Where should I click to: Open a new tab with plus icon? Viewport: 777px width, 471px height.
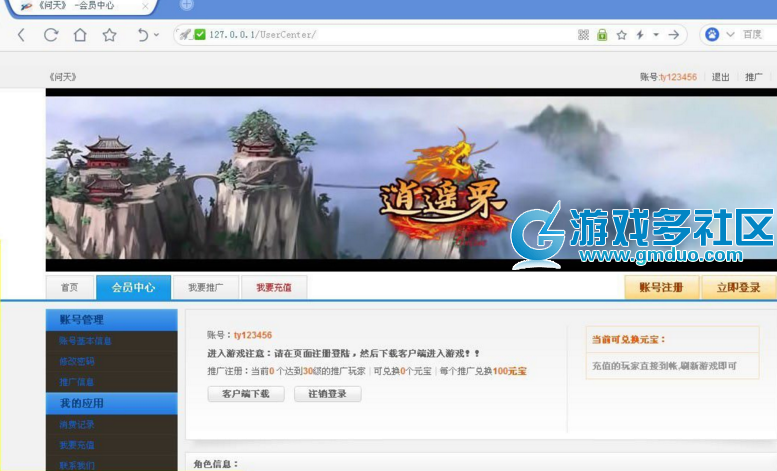pos(186,5)
